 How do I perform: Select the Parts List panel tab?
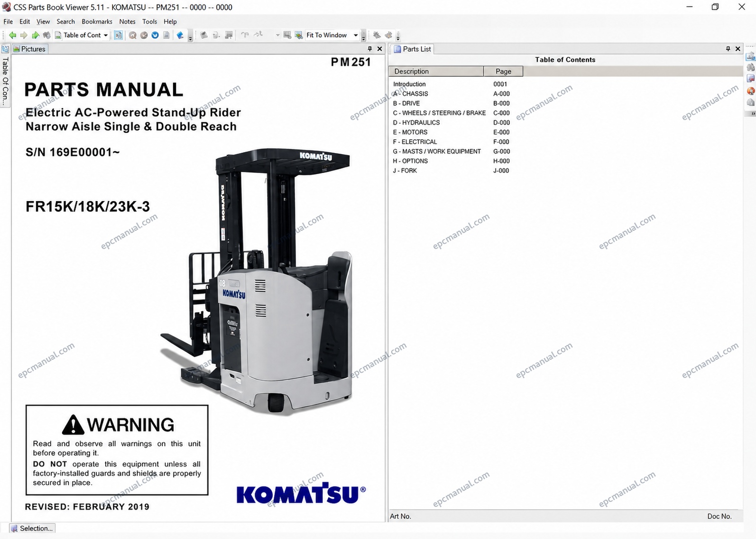pos(413,49)
